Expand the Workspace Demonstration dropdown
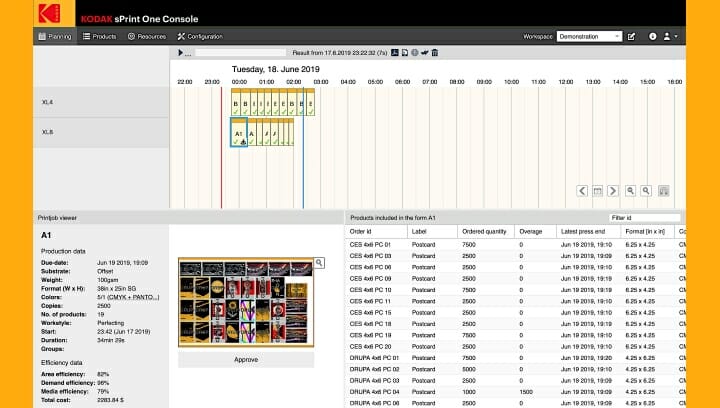This screenshot has height=408, width=720. [590, 36]
